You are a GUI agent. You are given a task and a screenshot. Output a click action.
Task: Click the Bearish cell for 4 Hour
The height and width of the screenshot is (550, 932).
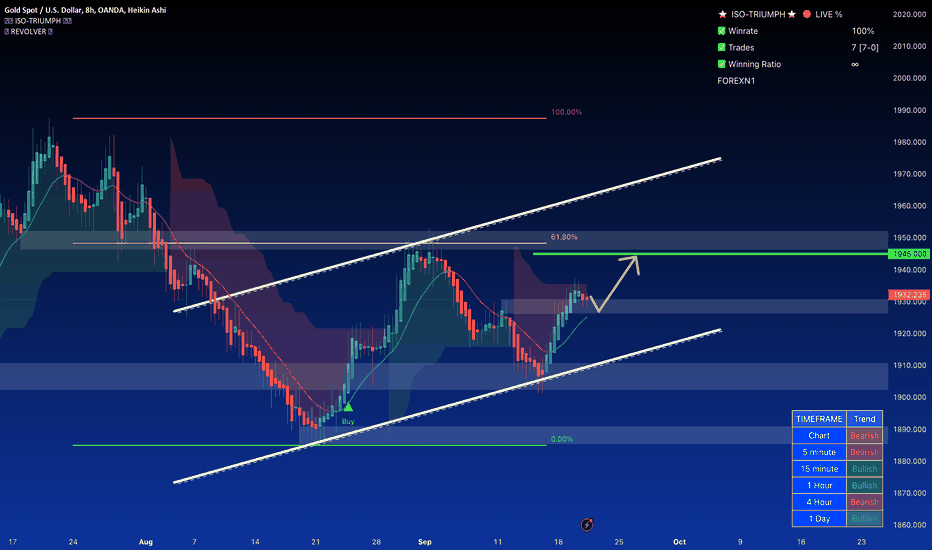click(864, 502)
